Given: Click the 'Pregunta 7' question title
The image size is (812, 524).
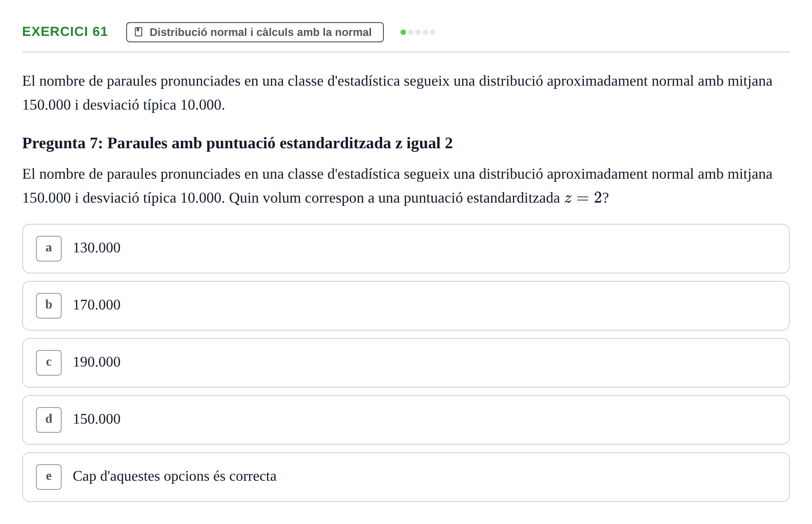Looking at the screenshot, I should click(x=238, y=143).
